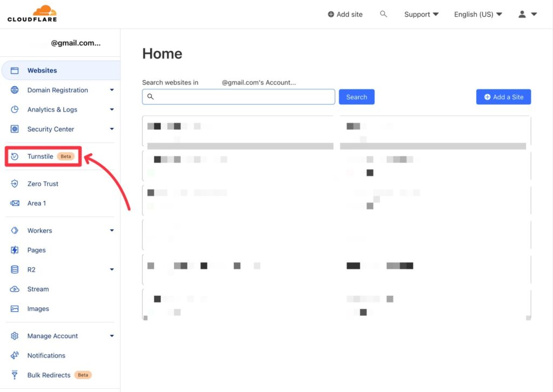Click the blue Add a Site button

pyautogui.click(x=503, y=97)
